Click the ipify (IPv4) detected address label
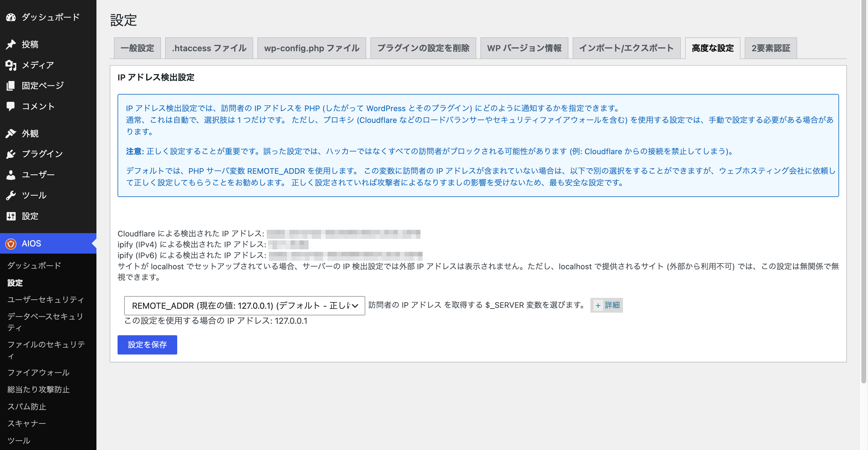Screen dimensions: 868x450 point(192,244)
